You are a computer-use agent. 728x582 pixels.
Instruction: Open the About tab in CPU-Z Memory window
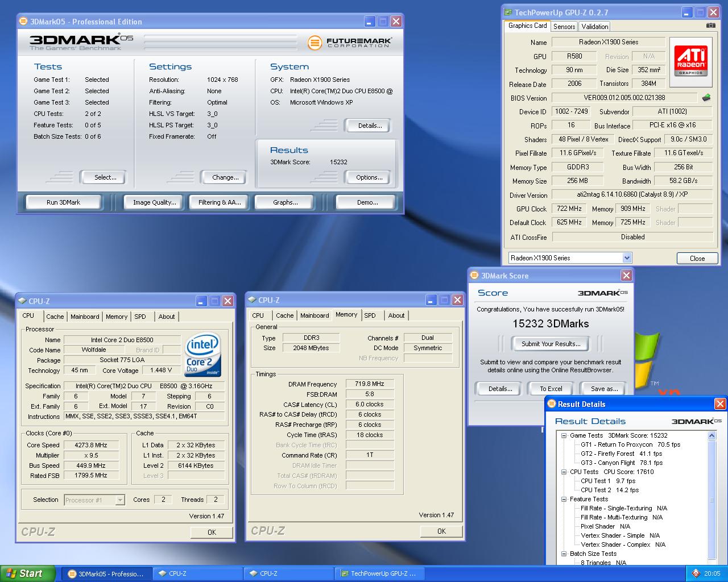pyautogui.click(x=396, y=316)
